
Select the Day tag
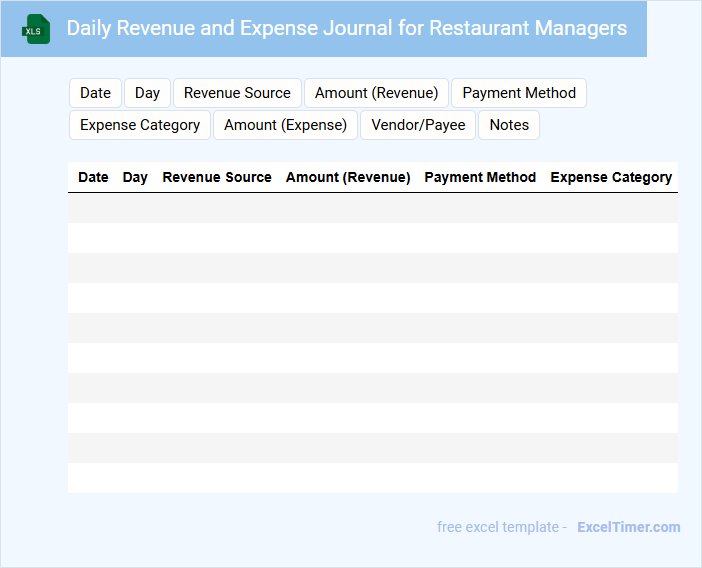(x=147, y=93)
